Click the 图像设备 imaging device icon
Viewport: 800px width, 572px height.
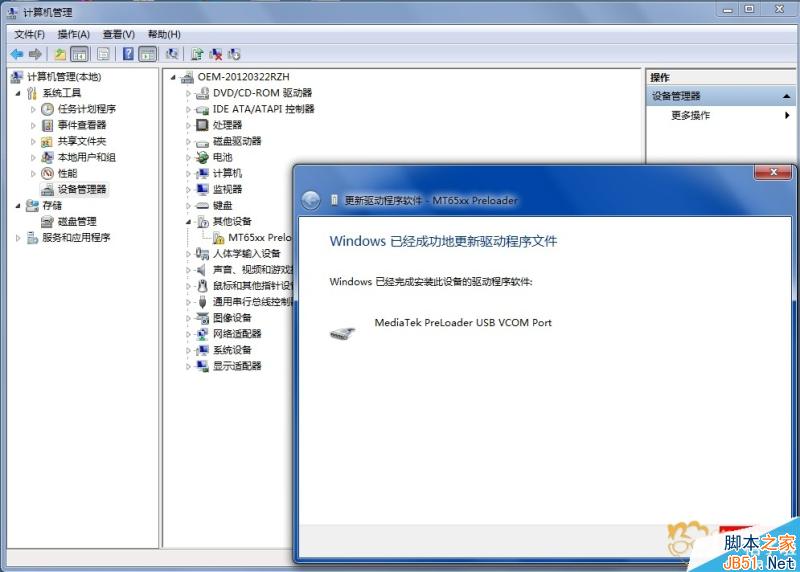[203, 318]
